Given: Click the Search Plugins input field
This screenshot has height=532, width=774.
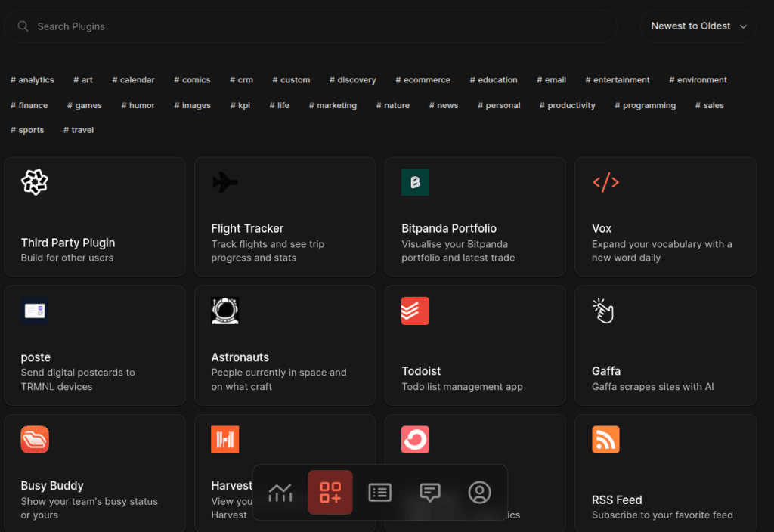Looking at the screenshot, I should 311,26.
